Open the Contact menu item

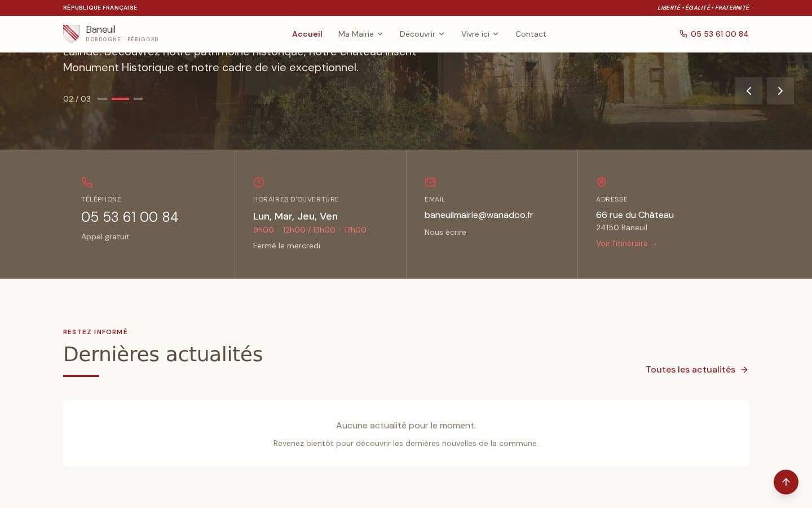(x=531, y=34)
